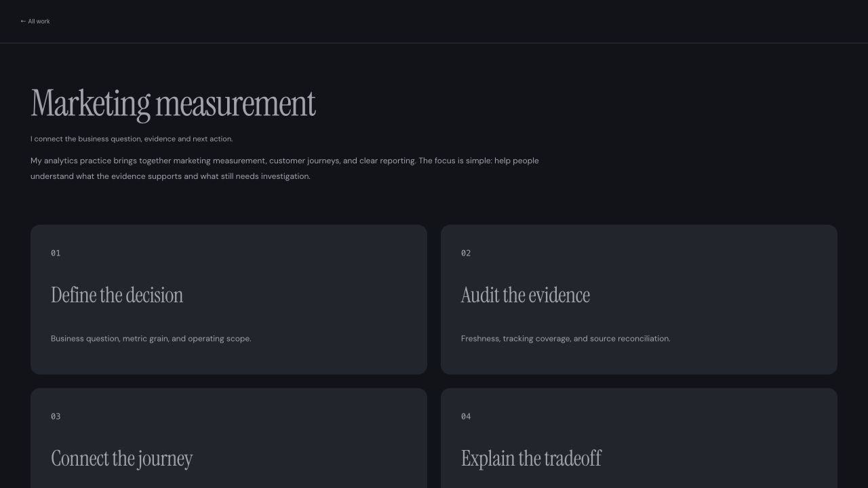Click the paragraph beginning My analytics practice
Screen dimensions: 868x488
pos(285,169)
